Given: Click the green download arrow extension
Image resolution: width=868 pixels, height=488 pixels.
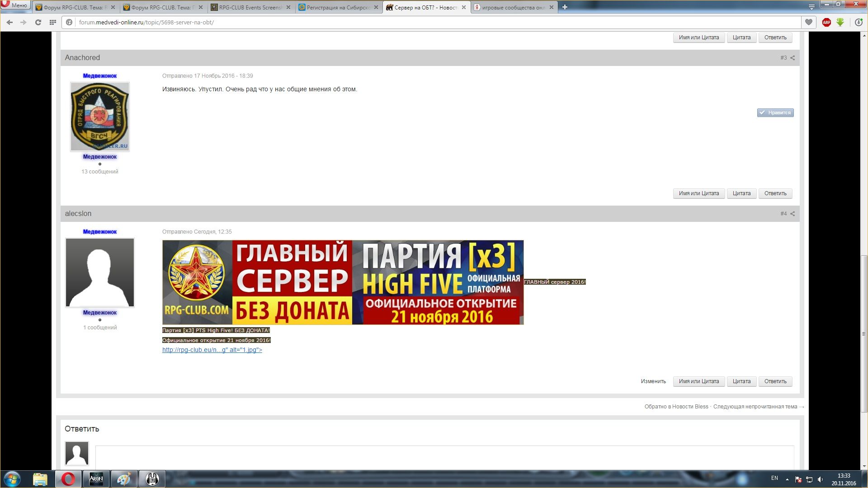Looking at the screenshot, I should tap(840, 22).
